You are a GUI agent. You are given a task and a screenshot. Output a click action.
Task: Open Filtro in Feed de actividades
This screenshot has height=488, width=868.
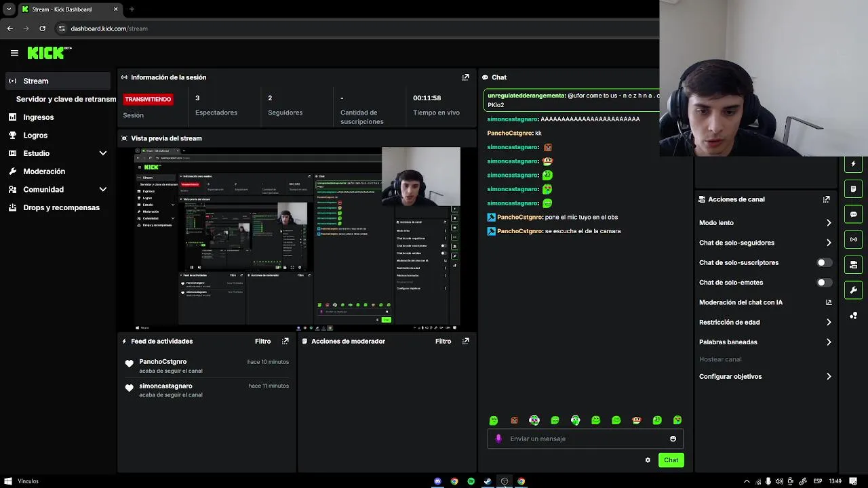pos(262,341)
